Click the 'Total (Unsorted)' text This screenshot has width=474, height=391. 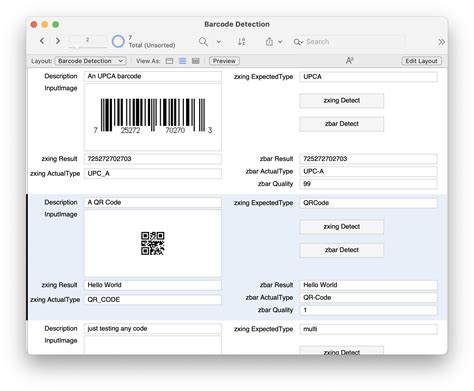pos(152,45)
